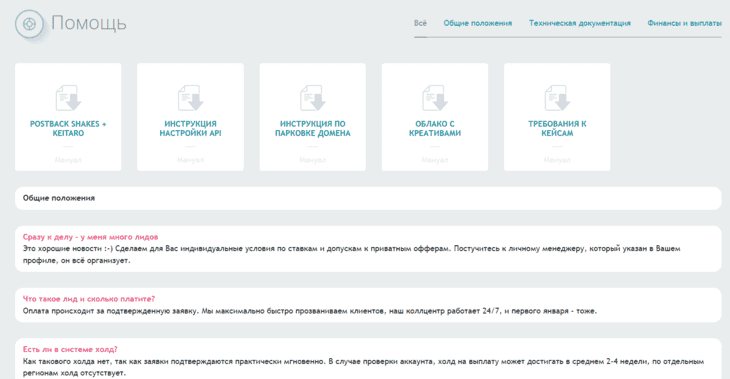Image resolution: width=730 pixels, height=379 pixels.
Task: Open the Облако с креативами title link
Action: [435, 129]
